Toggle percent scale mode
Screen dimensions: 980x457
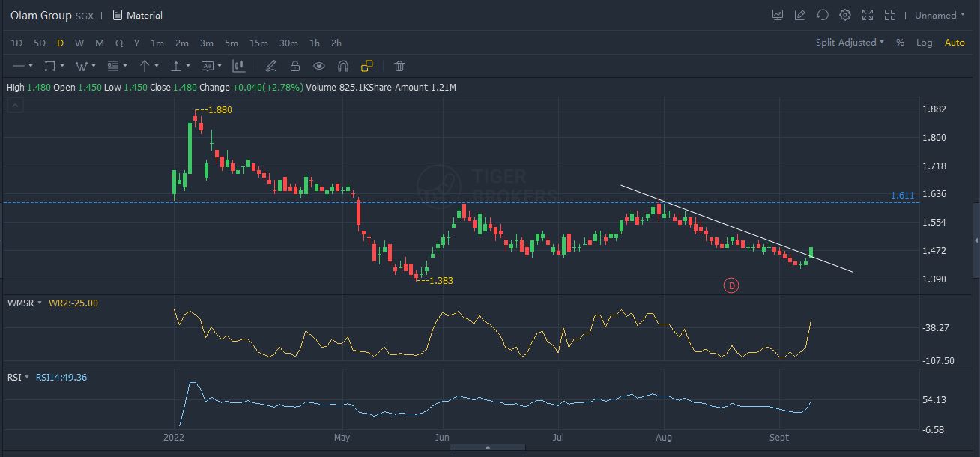coord(900,43)
